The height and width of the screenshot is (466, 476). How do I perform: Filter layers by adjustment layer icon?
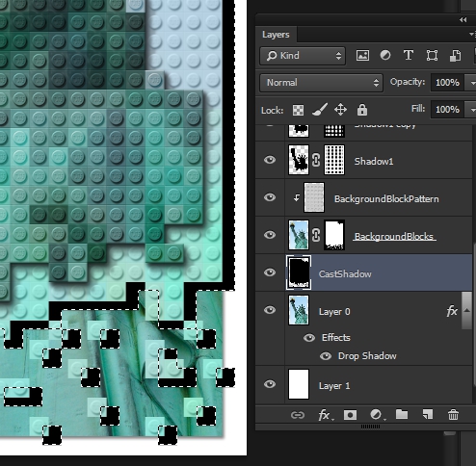point(385,55)
